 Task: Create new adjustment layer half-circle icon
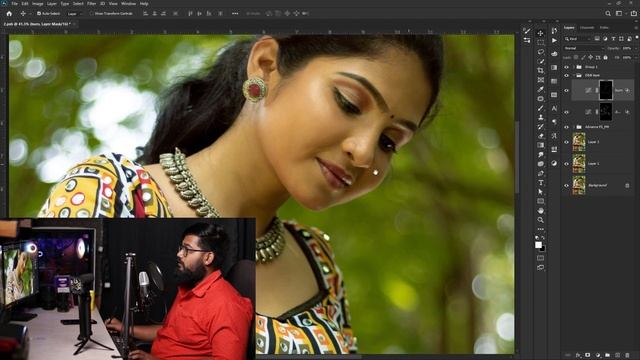coord(598,356)
